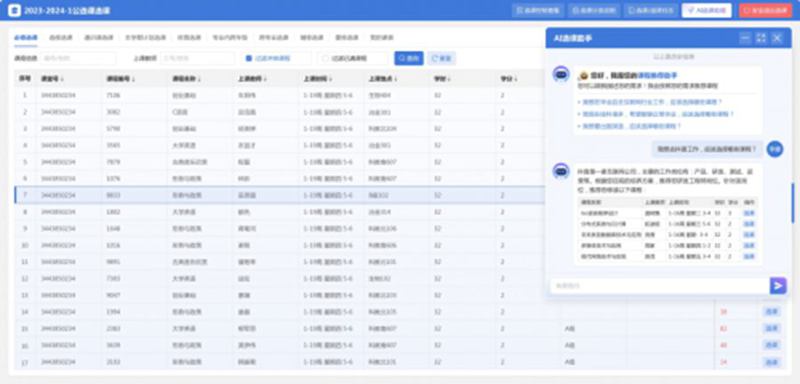The width and height of the screenshot is (800, 384).
Task: Click the white AI assistant button in the header
Action: (x=707, y=10)
